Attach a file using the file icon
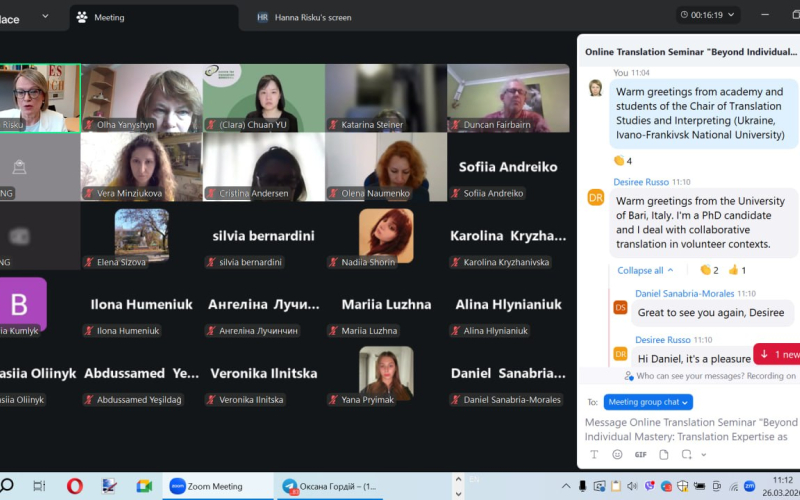 click(x=664, y=454)
